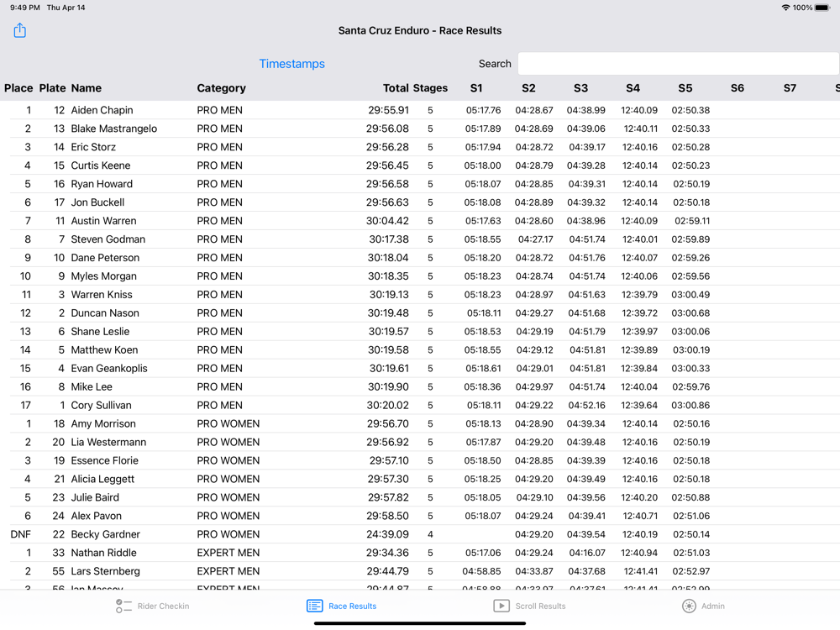This screenshot has height=630, width=840.
Task: Select rider Steven Godman
Action: click(108, 239)
